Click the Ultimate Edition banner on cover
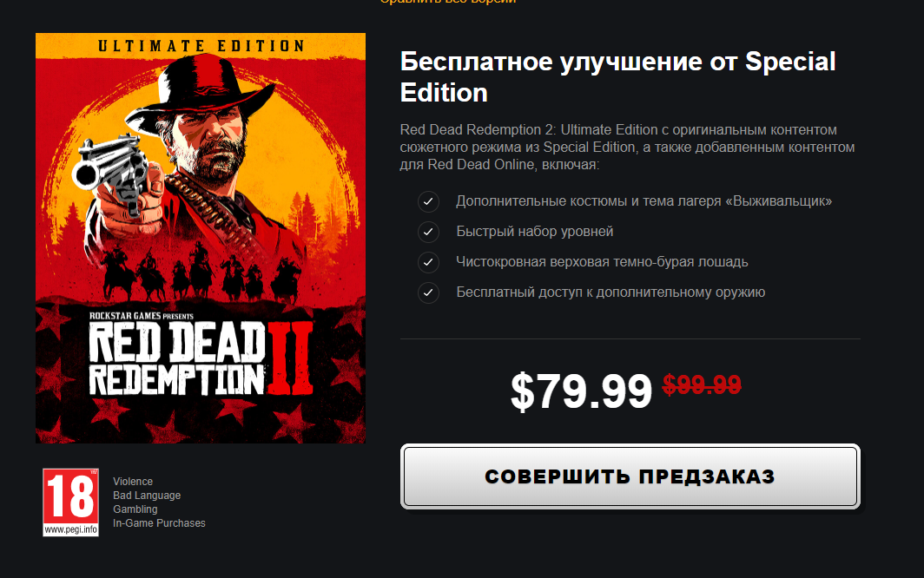The width and height of the screenshot is (924, 578). point(201,46)
